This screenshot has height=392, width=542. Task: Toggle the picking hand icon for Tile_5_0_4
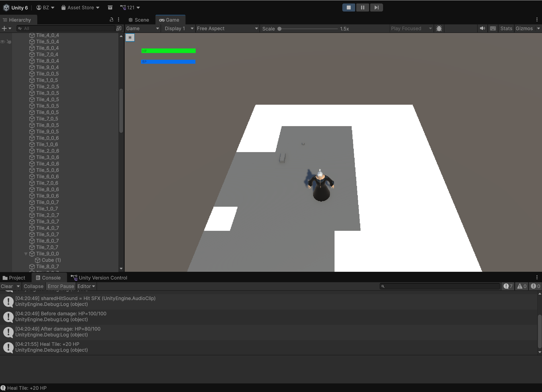click(x=9, y=42)
